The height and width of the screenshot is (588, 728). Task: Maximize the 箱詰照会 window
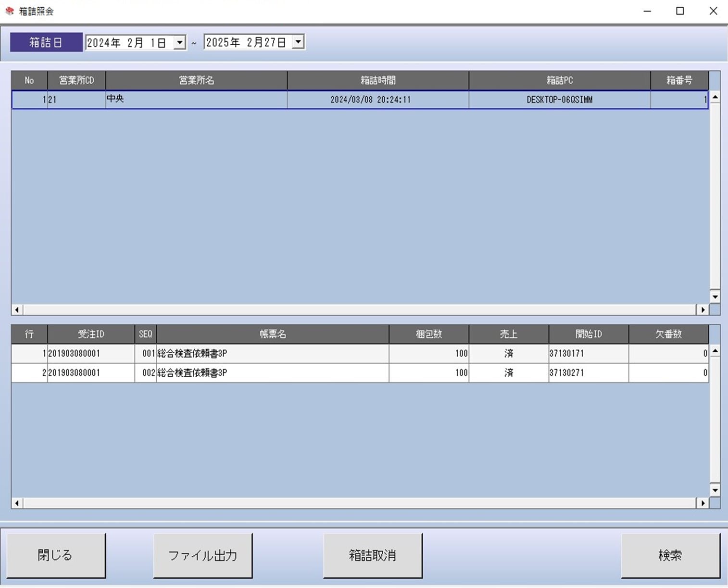click(x=680, y=11)
